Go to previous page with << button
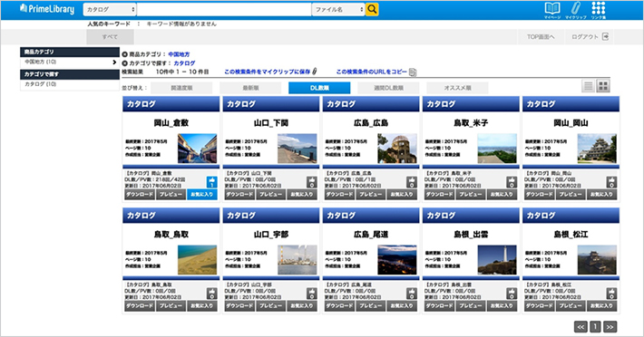Viewport: 644px width, 337px height. (x=581, y=327)
